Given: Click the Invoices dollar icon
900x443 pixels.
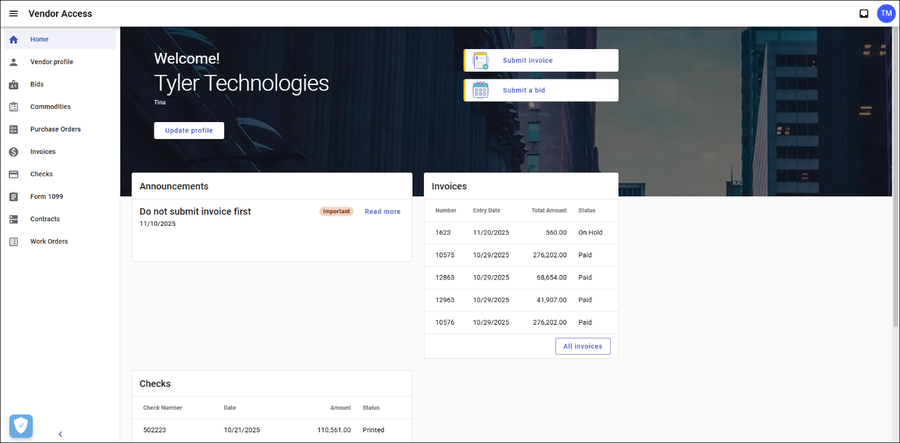Looking at the screenshot, I should [14, 152].
